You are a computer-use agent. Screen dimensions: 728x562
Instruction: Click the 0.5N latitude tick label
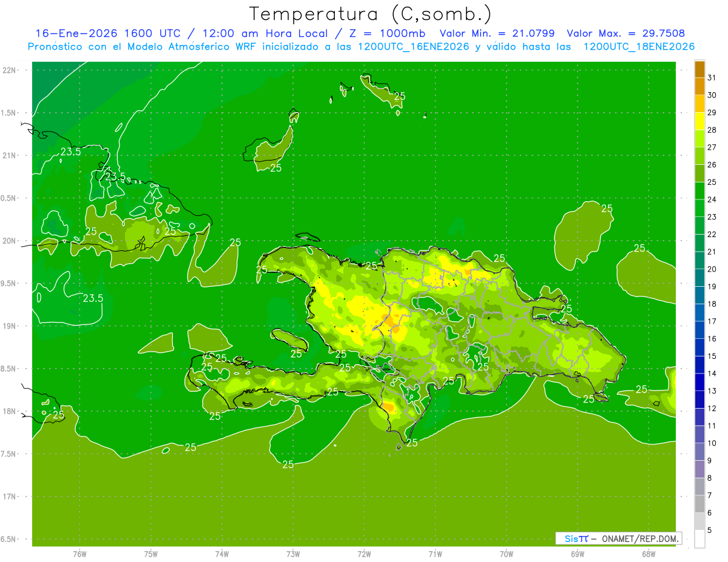point(8,198)
